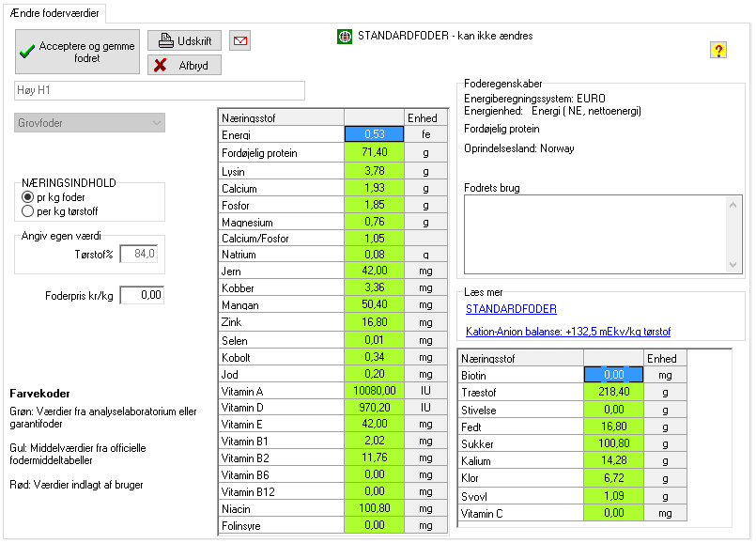Click the Vitamin B12 row label
Image resolution: width=756 pixels, height=543 pixels.
(282, 492)
